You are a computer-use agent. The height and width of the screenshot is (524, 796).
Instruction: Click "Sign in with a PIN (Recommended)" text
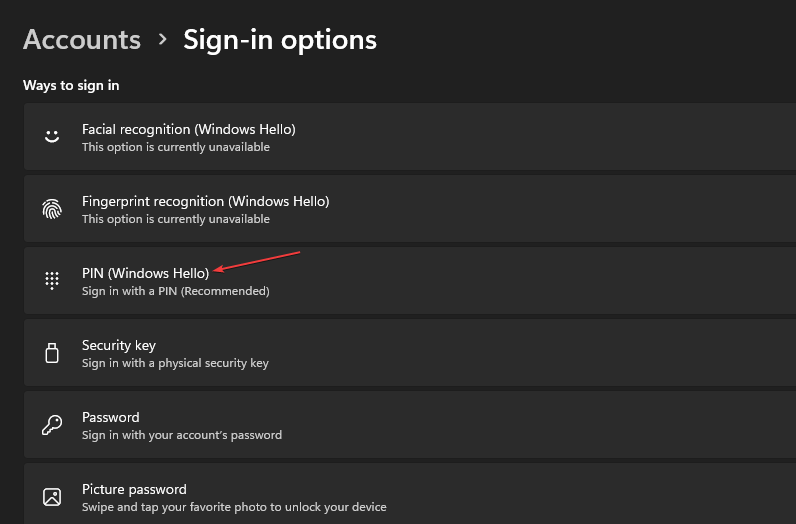175,291
